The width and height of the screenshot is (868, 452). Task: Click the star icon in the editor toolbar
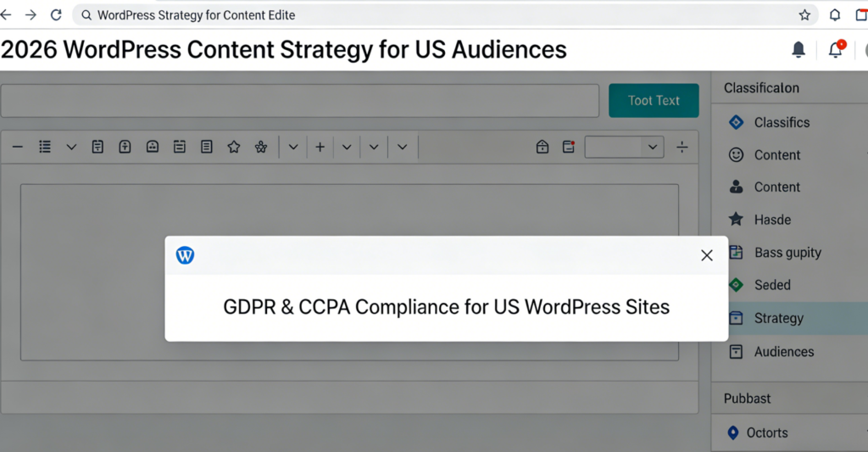[233, 147]
